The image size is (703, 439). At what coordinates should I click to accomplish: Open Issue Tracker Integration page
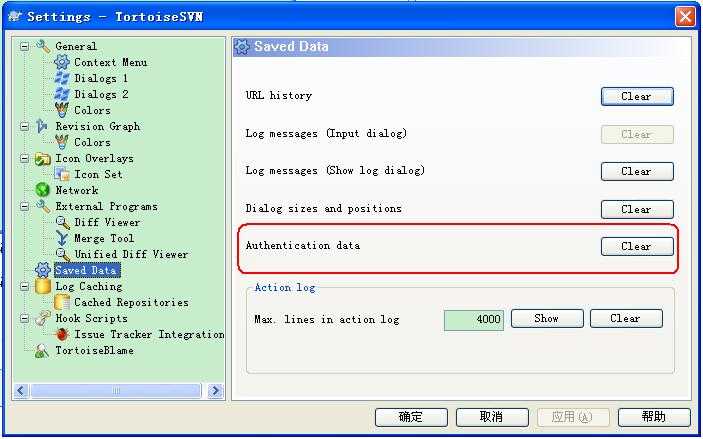click(149, 335)
